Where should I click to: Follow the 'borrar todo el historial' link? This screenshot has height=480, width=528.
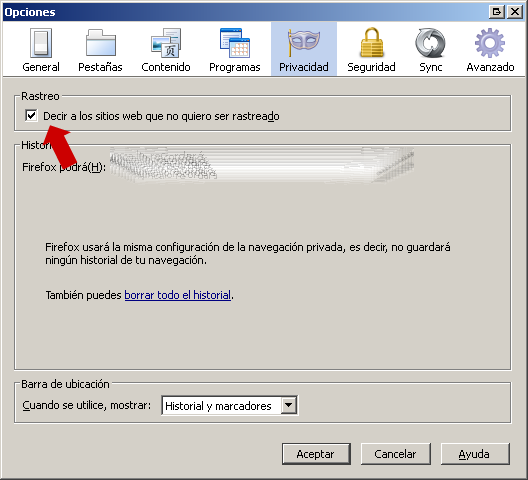(177, 295)
